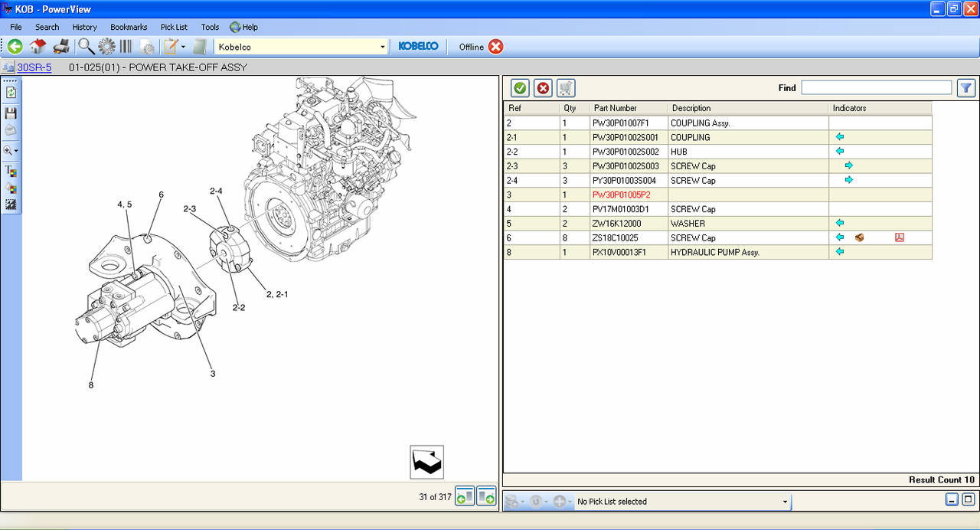Click the Print icon in toolbar
This screenshot has width=980, height=530.
pyautogui.click(x=61, y=47)
